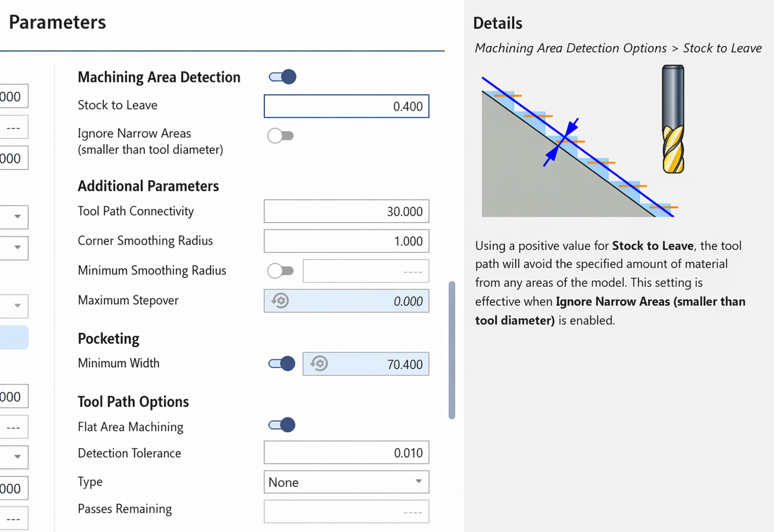Click the Detection Tolerance input box

coord(346,453)
